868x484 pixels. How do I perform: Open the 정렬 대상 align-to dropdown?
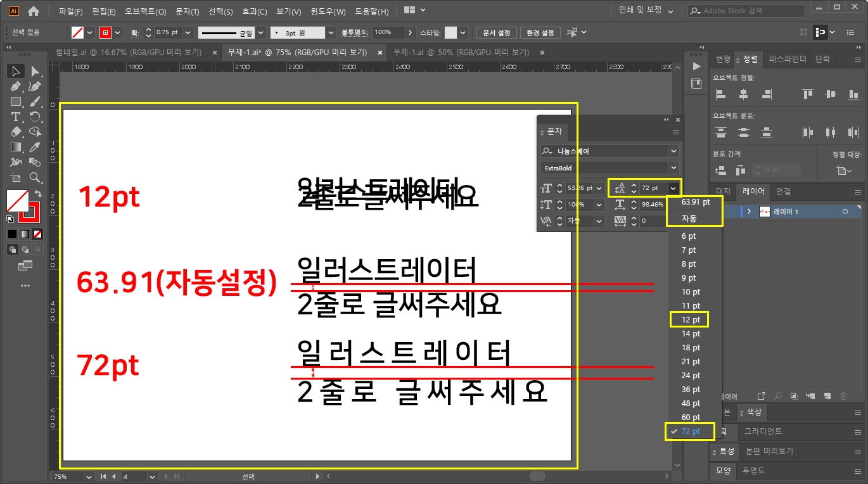click(x=845, y=170)
